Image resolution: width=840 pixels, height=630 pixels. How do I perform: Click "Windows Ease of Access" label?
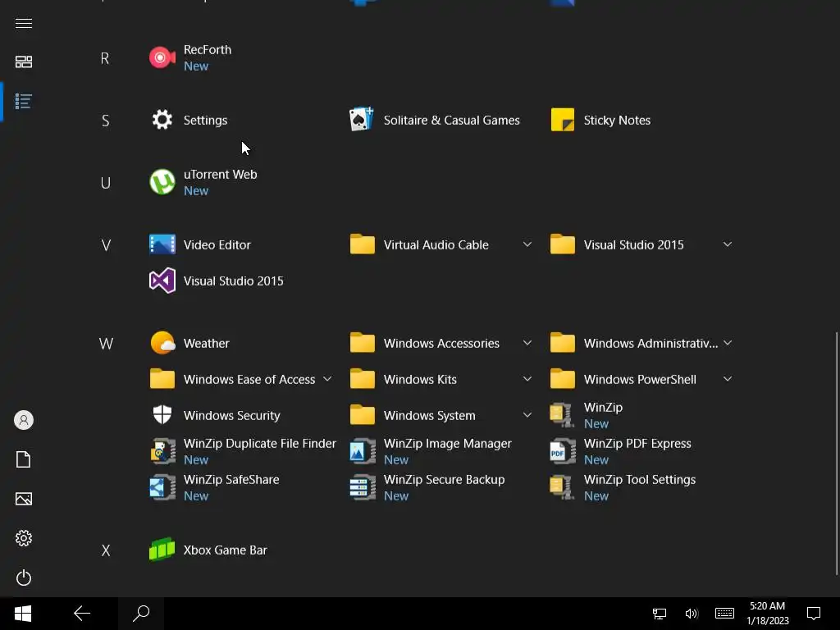pos(249,380)
